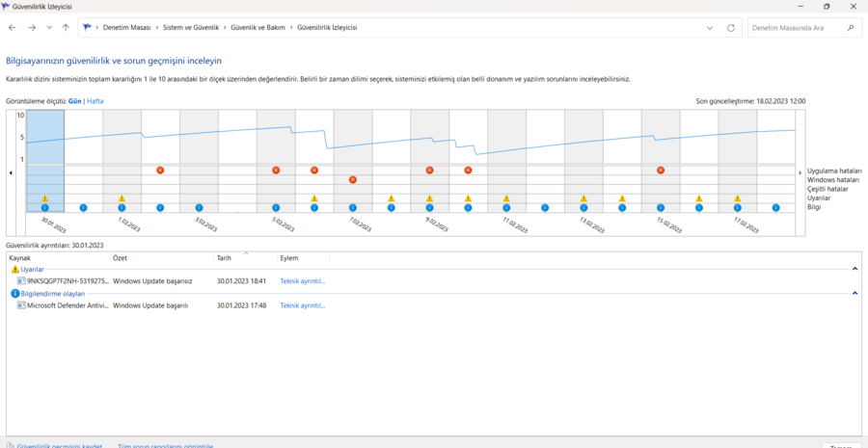Sort by the Kaynak column header
The height and width of the screenshot is (448, 868).
pos(58,258)
